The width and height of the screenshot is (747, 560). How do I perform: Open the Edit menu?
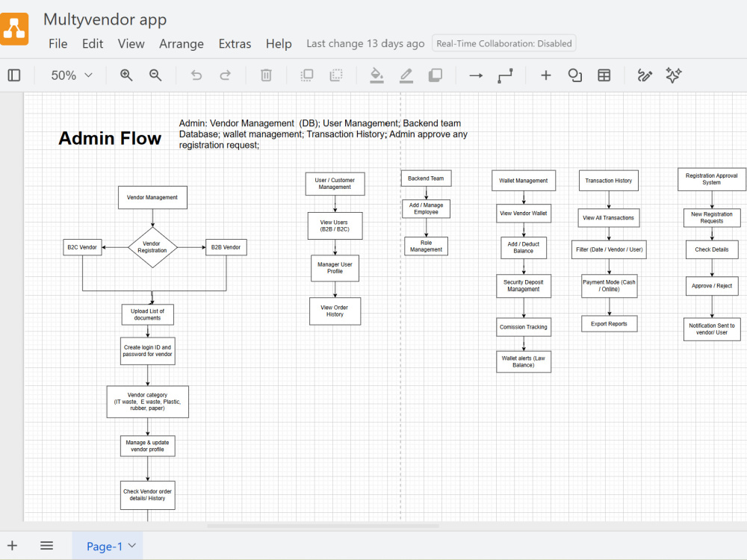(x=93, y=44)
